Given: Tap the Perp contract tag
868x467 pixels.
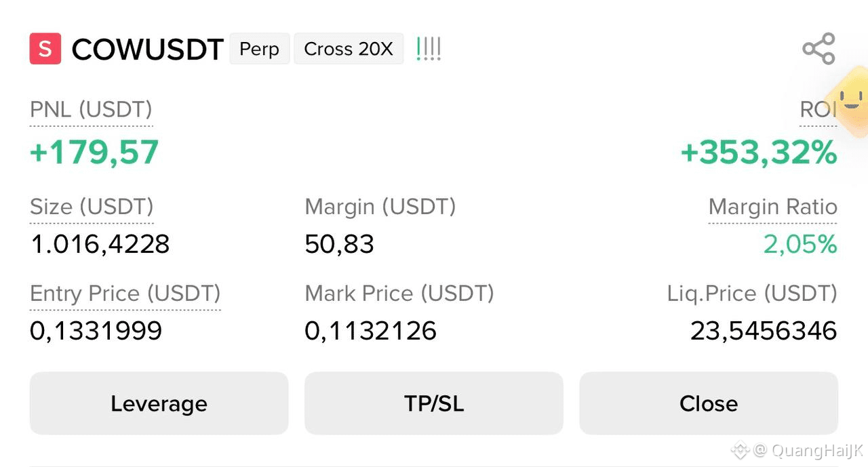Looking at the screenshot, I should [x=259, y=49].
